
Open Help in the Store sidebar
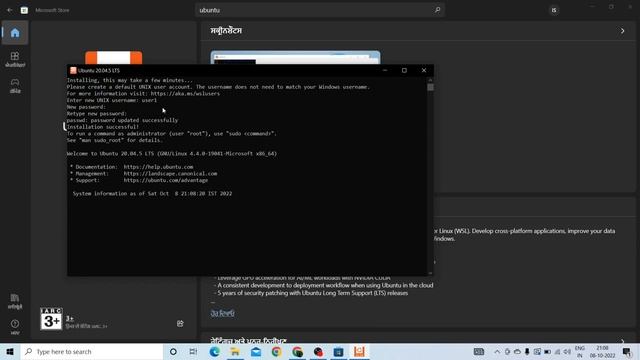tap(15, 327)
